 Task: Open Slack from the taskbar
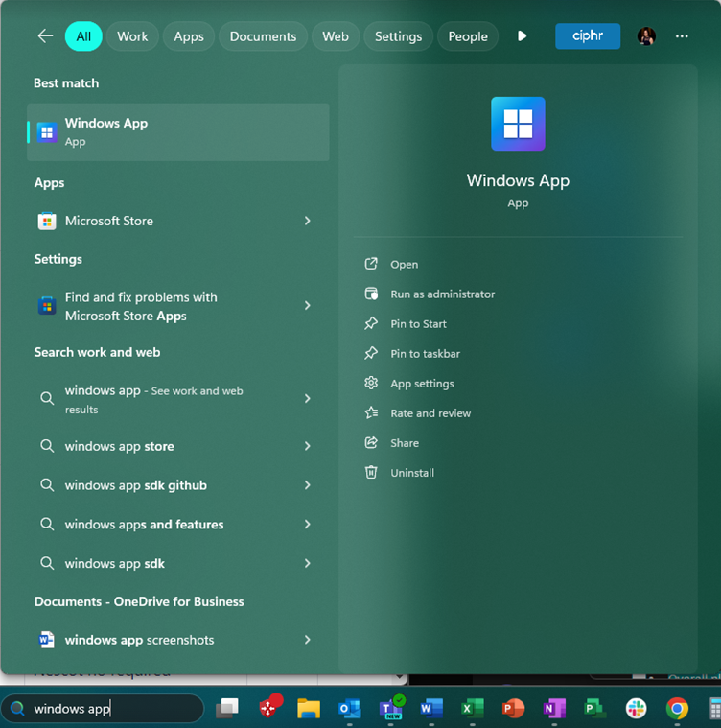tap(636, 709)
